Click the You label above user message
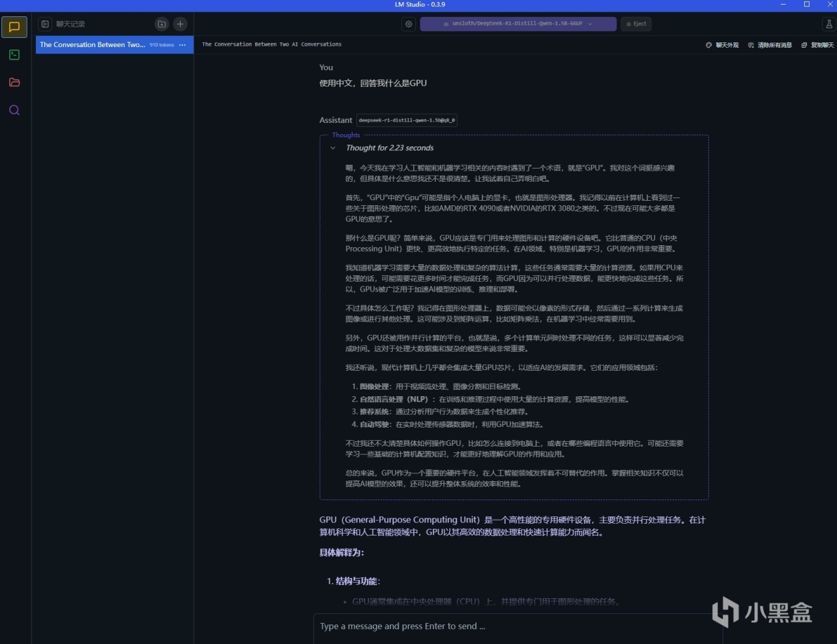The height and width of the screenshot is (644, 837). point(326,67)
